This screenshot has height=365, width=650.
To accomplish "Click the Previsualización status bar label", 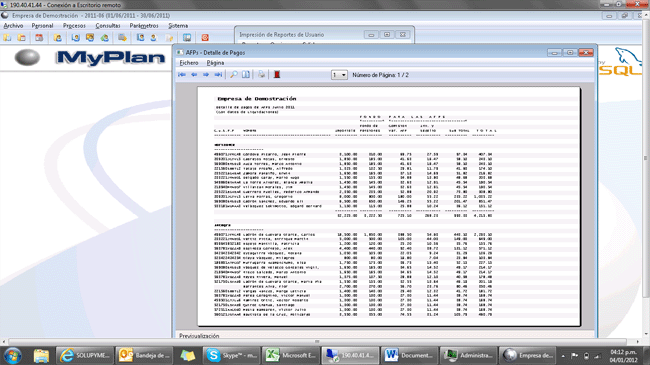I will pyautogui.click(x=199, y=336).
